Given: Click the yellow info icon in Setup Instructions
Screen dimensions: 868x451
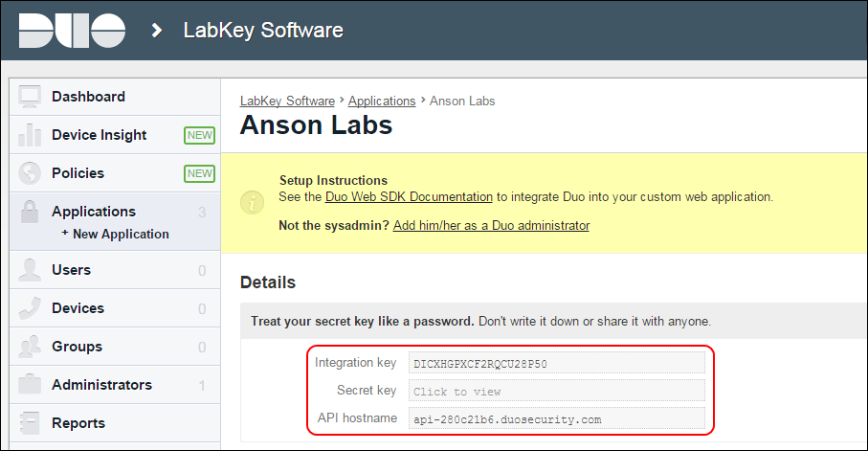Looking at the screenshot, I should click(252, 202).
